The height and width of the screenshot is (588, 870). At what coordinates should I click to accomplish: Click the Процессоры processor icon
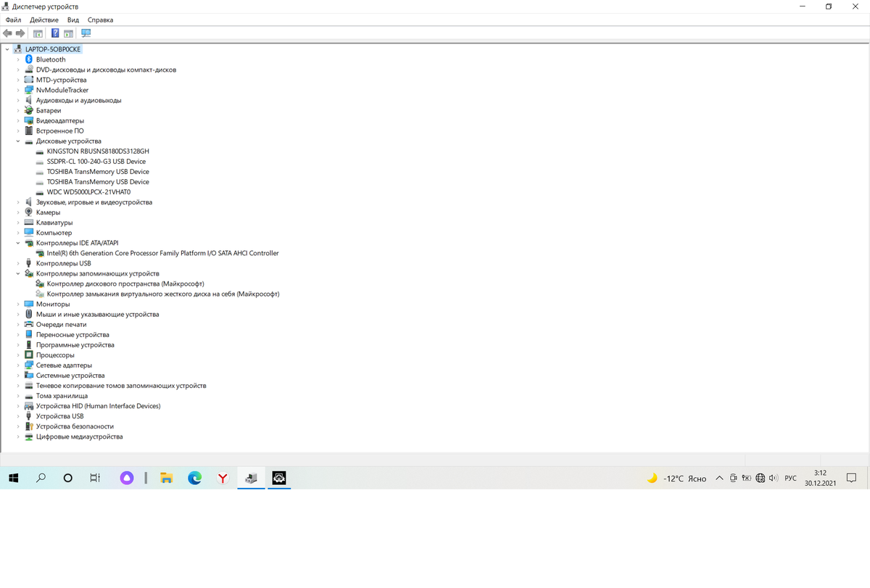(29, 355)
